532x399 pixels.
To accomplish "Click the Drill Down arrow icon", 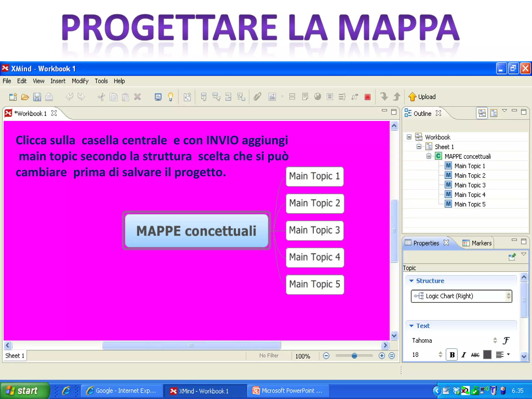I will pyautogui.click(x=384, y=97).
